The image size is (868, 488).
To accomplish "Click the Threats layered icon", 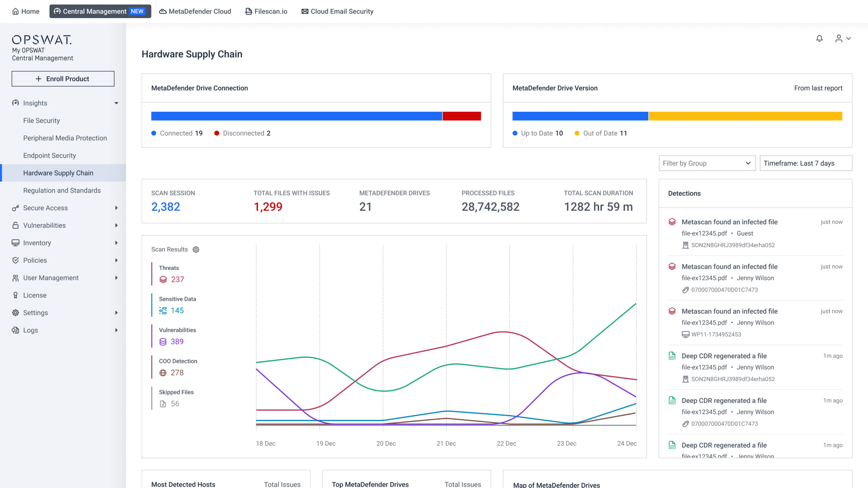I will [163, 280].
